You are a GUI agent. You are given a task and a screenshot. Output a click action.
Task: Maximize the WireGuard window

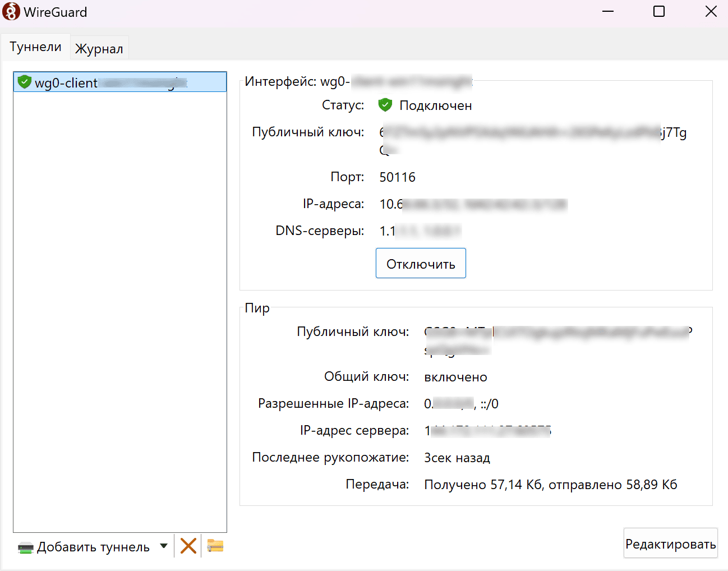click(659, 12)
